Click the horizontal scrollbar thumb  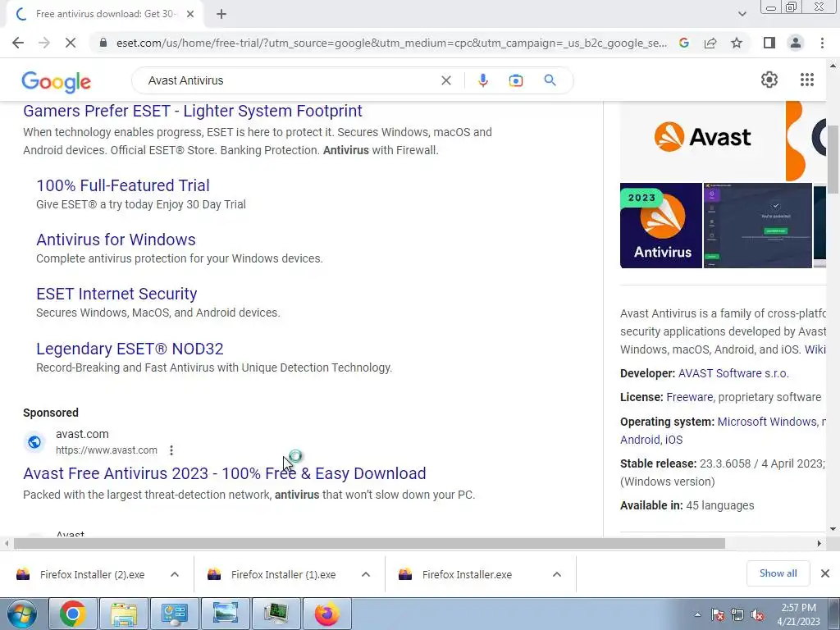(x=370, y=544)
